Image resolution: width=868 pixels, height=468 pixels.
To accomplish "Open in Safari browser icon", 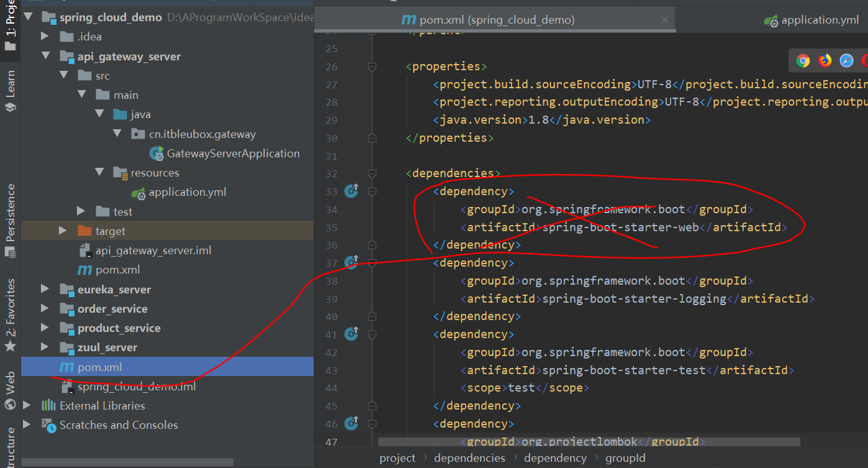I will click(846, 60).
